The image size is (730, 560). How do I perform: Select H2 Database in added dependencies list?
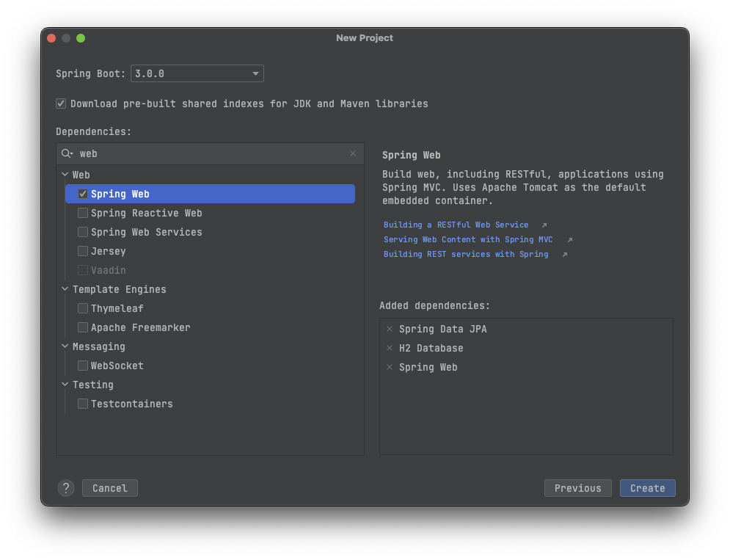click(431, 348)
